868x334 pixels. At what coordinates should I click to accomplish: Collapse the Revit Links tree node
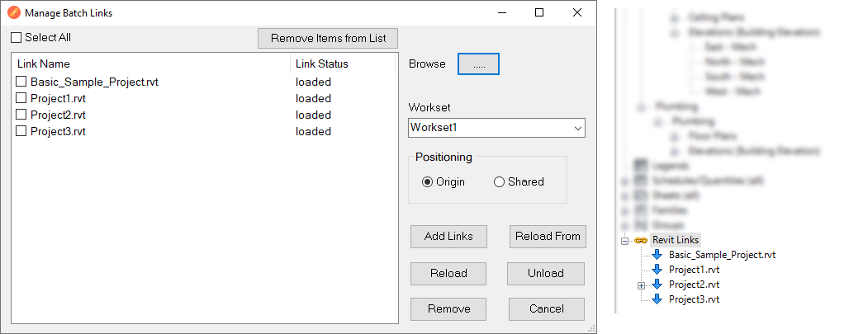tap(626, 240)
